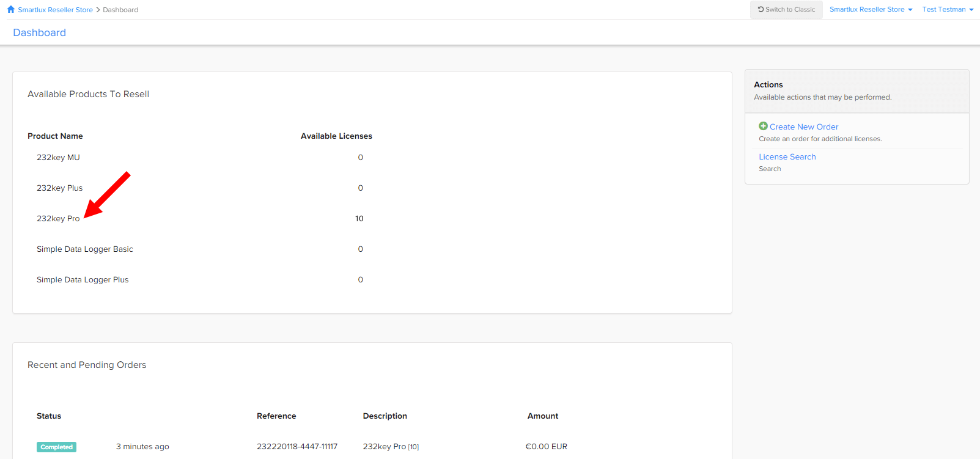The image size is (980, 459).
Task: Select Simple Data Logger Basic product
Action: click(85, 249)
